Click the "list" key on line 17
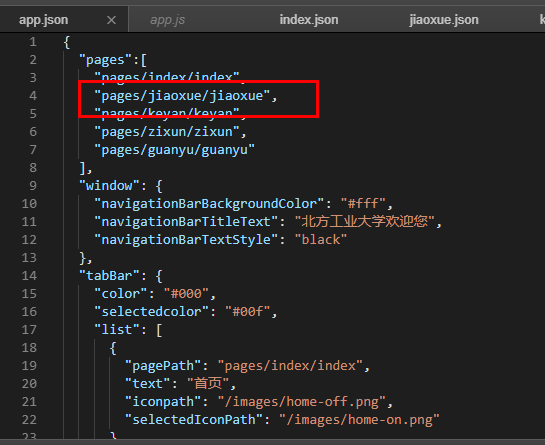Screen dimensions: 545x445 (117, 330)
